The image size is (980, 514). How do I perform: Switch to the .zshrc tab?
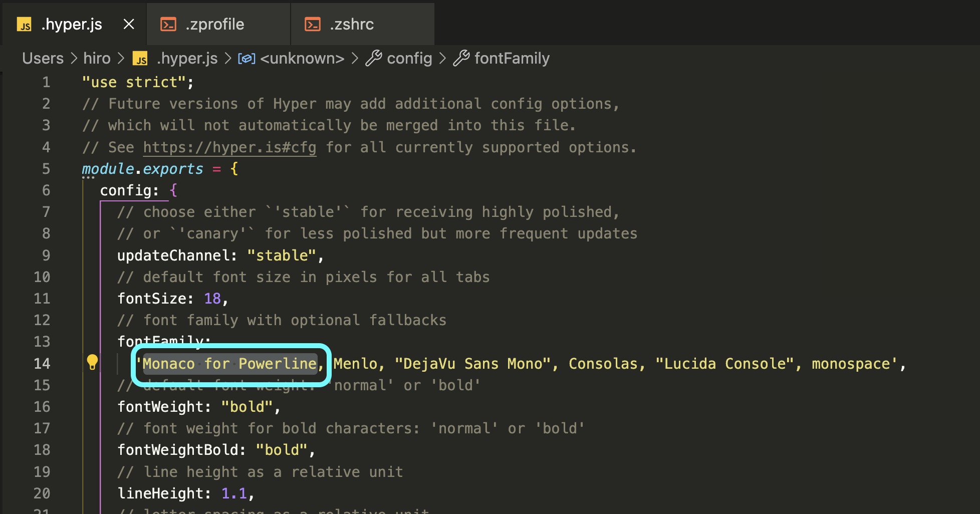tap(363, 24)
